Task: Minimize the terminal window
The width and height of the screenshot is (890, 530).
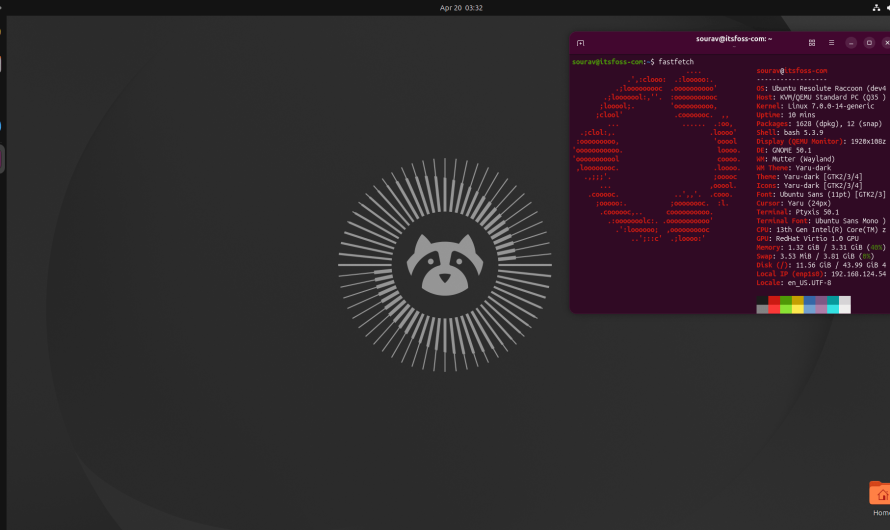Action: 851,43
